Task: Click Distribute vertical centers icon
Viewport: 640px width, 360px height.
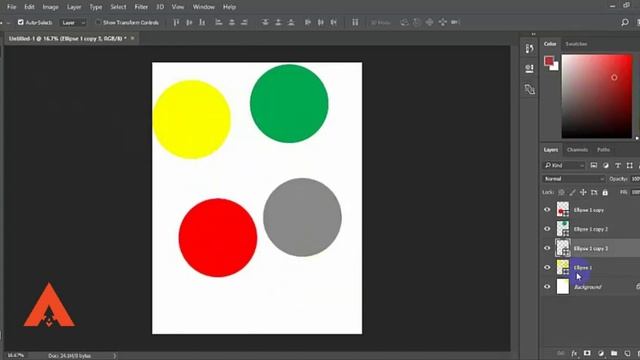Action: point(278,22)
